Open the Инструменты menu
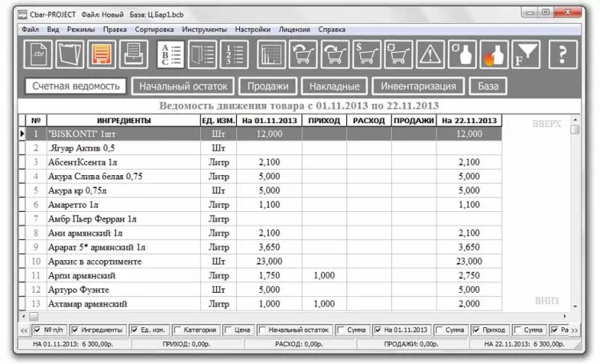The width and height of the screenshot is (600, 364). pos(204,30)
